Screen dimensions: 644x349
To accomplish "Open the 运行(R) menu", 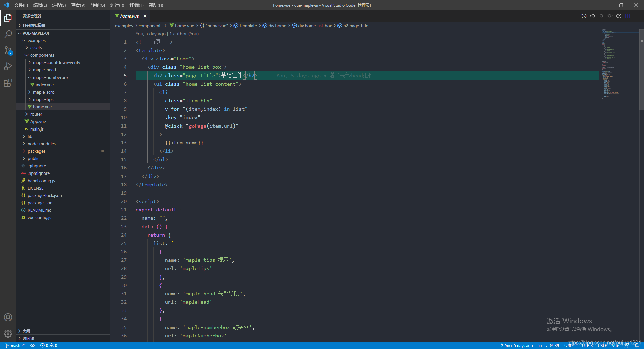I will click(x=117, y=5).
